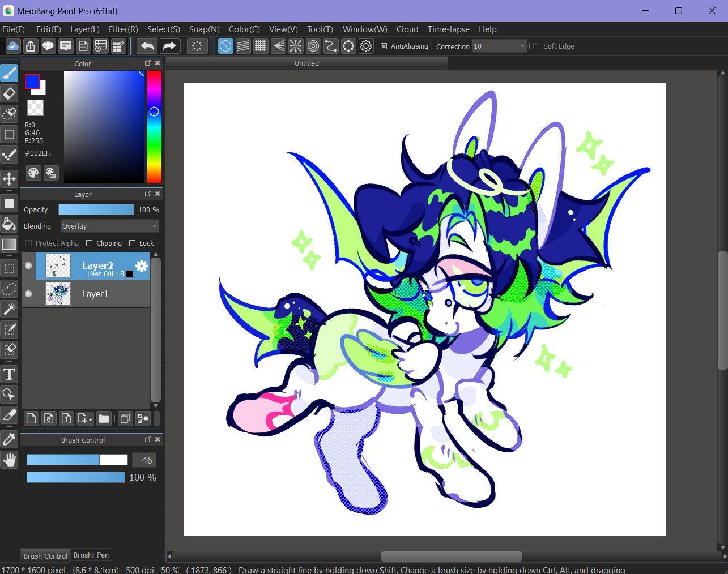Open the Filter menu
Screen dimensions: 728x574
click(124, 29)
